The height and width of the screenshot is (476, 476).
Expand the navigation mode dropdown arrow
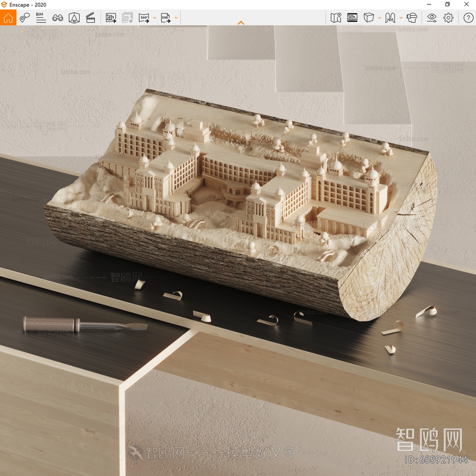click(401, 18)
